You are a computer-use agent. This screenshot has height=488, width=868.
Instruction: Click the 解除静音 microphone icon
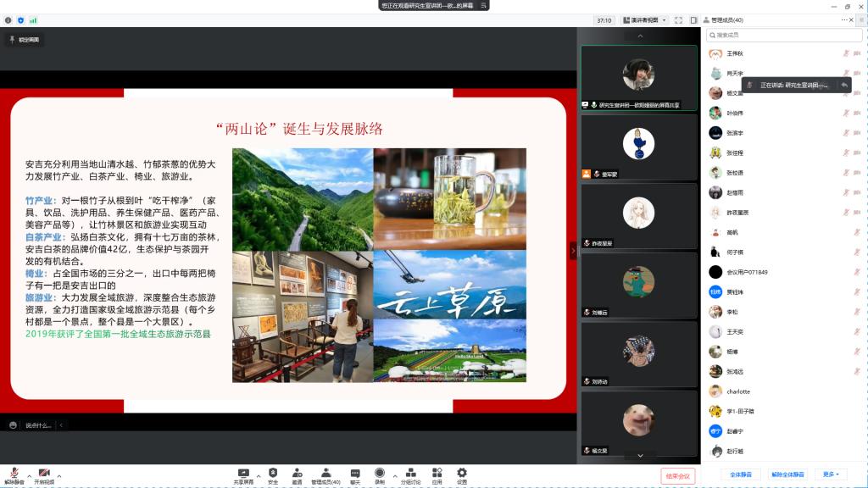tap(14, 473)
